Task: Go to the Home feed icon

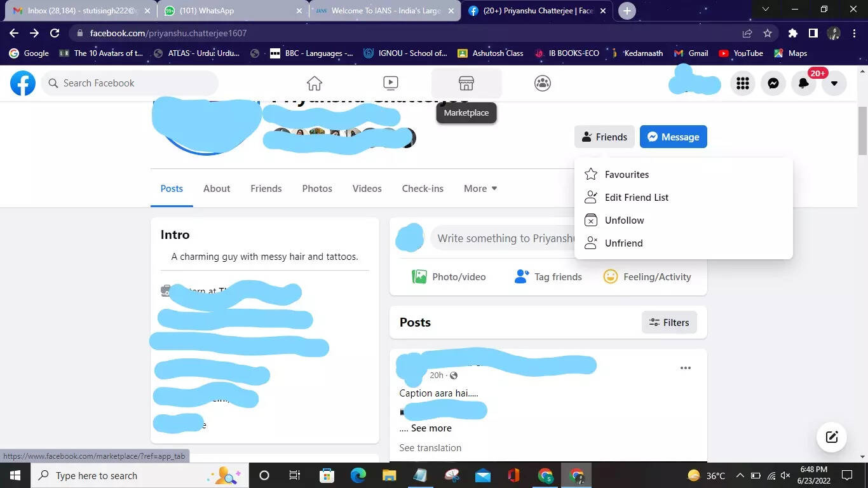Action: click(x=315, y=83)
